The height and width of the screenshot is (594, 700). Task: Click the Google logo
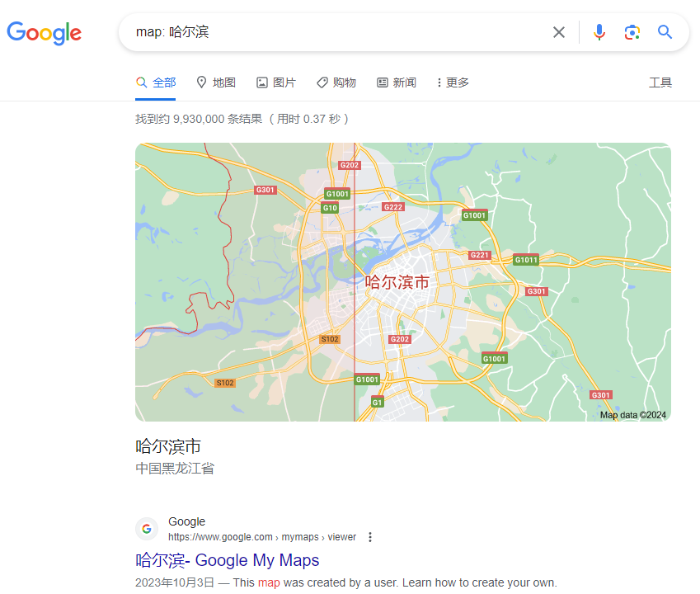point(45,33)
